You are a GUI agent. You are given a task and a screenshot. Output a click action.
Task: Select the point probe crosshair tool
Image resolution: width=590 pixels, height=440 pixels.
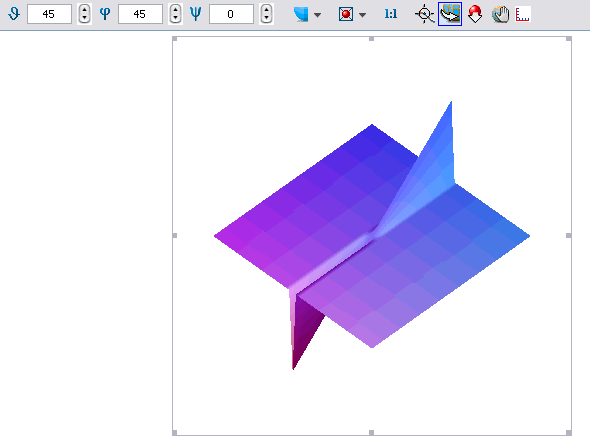pyautogui.click(x=425, y=14)
